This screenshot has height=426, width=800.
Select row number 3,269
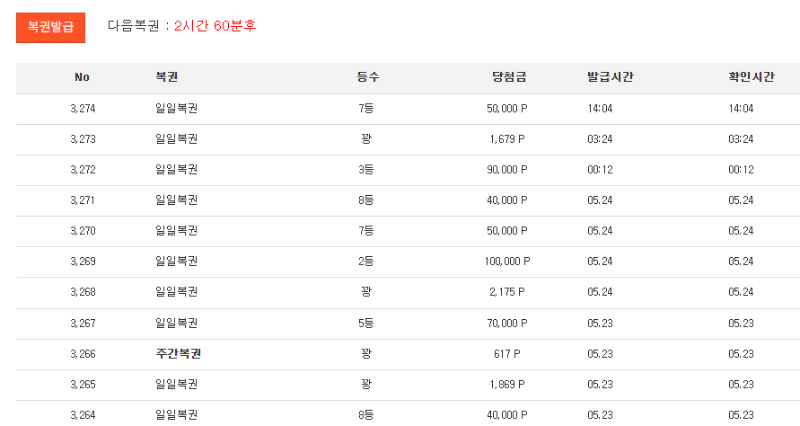click(x=83, y=261)
